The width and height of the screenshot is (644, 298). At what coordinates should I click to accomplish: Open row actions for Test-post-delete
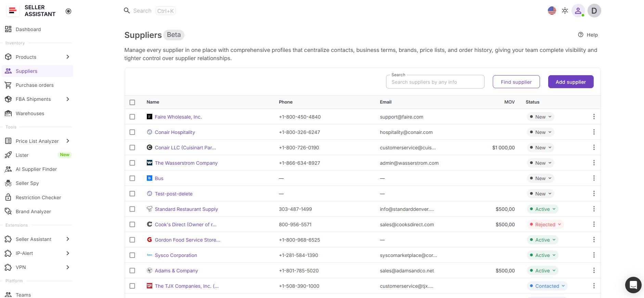pyautogui.click(x=594, y=193)
